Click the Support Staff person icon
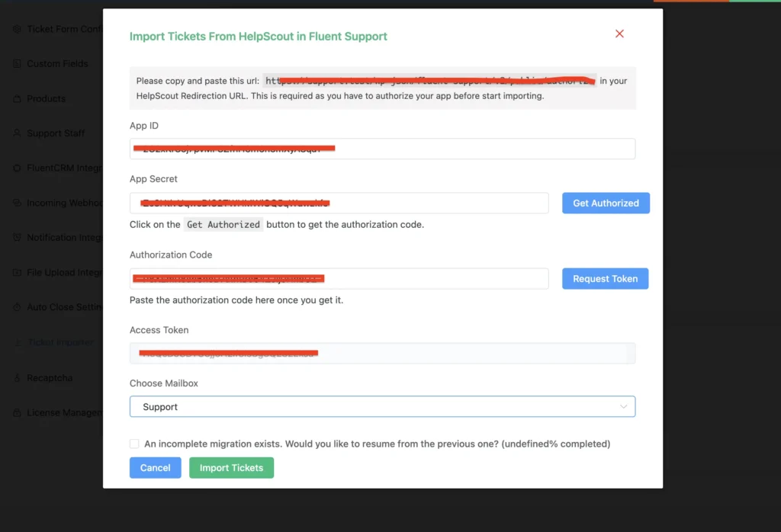 pyautogui.click(x=17, y=133)
